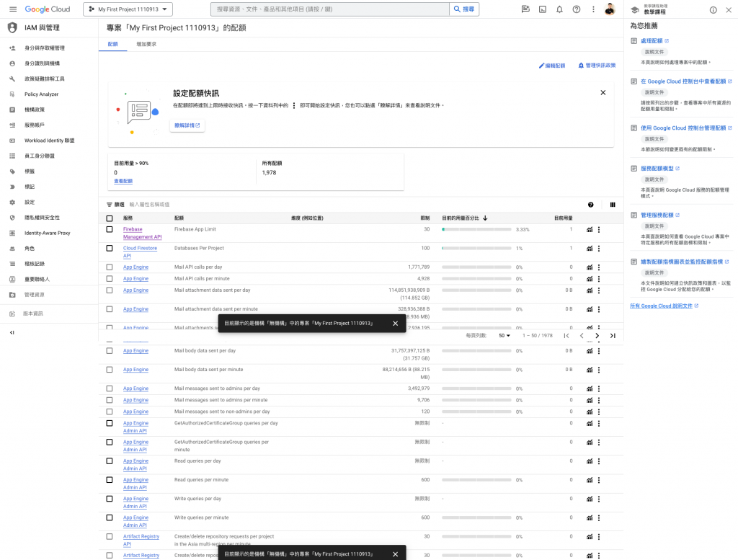Check Mail attachment data sent per day checkbox

point(110,290)
